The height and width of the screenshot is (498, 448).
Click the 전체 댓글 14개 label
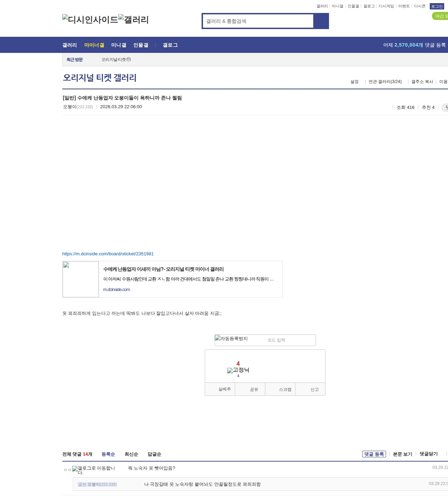point(77,454)
